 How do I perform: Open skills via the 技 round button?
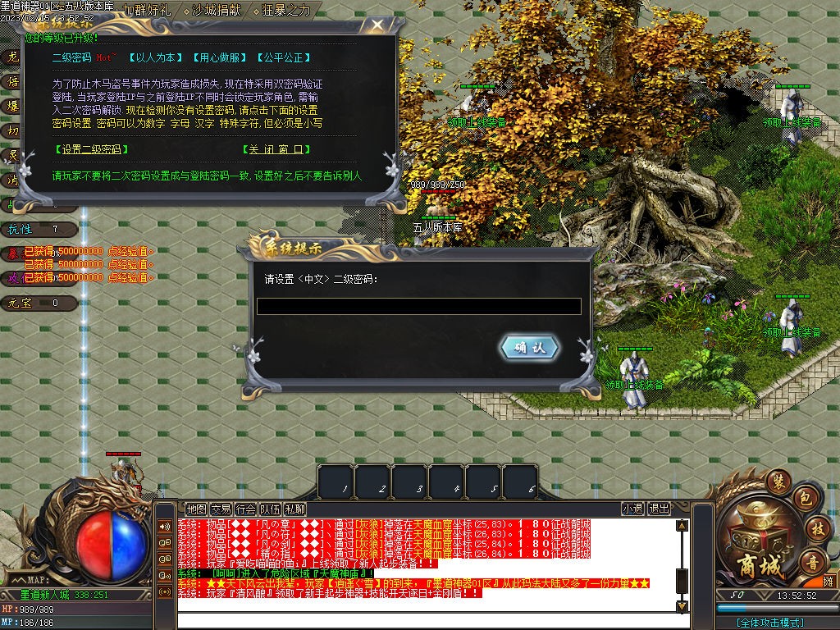[x=818, y=529]
